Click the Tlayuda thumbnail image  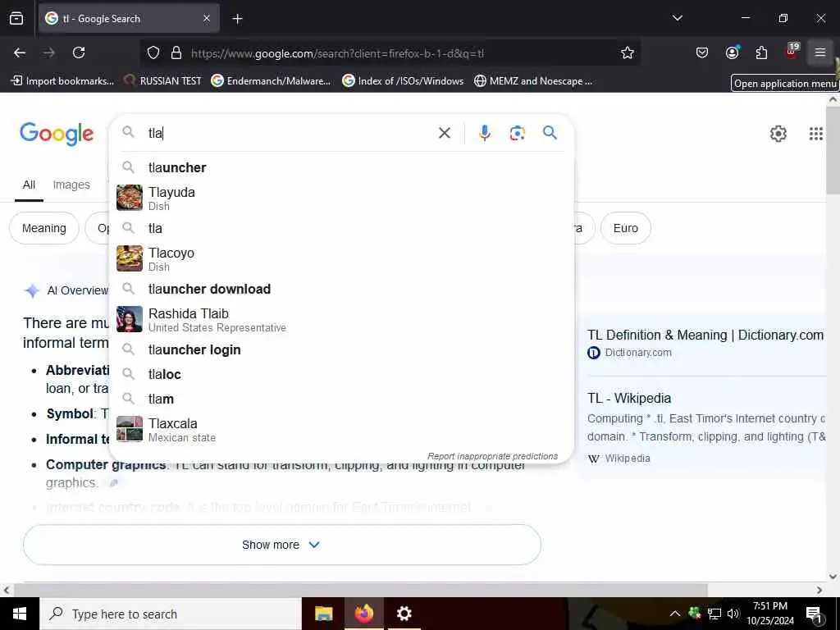pyautogui.click(x=130, y=198)
